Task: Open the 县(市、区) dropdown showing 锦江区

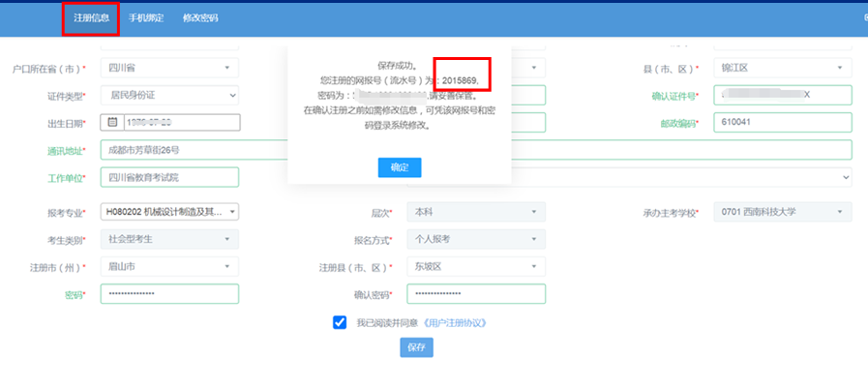Action: (783, 68)
